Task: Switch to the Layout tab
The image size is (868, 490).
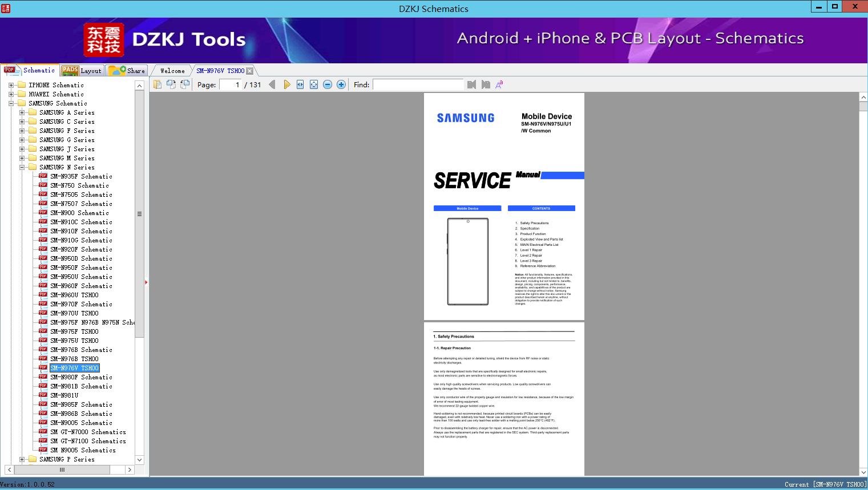Action: (x=82, y=71)
